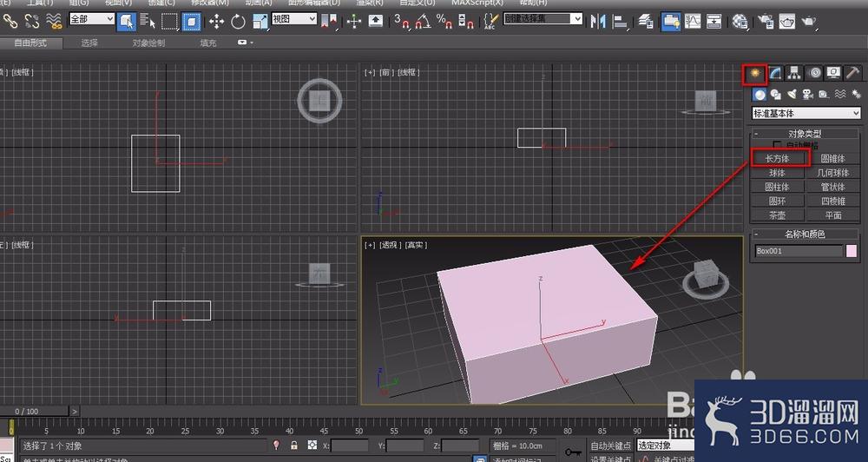The height and width of the screenshot is (462, 868).
Task: Activate the Select and Move tool
Action: click(x=216, y=22)
